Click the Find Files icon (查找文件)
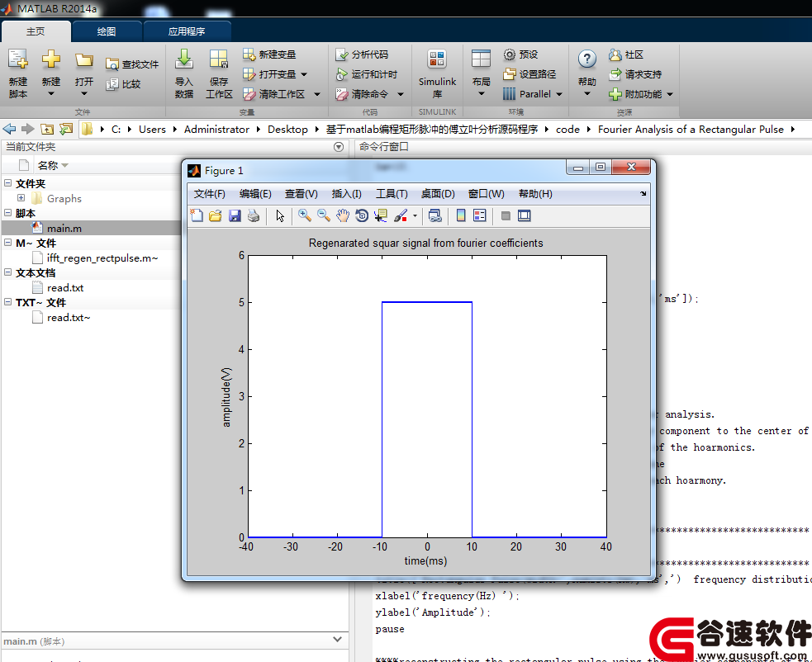This screenshot has height=662, width=812. 112,64
